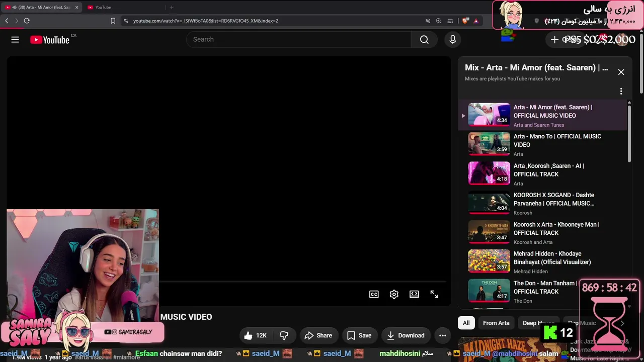The width and height of the screenshot is (644, 362).
Task: Close the Arta - Mi Amor tab
Action: (x=76, y=7)
